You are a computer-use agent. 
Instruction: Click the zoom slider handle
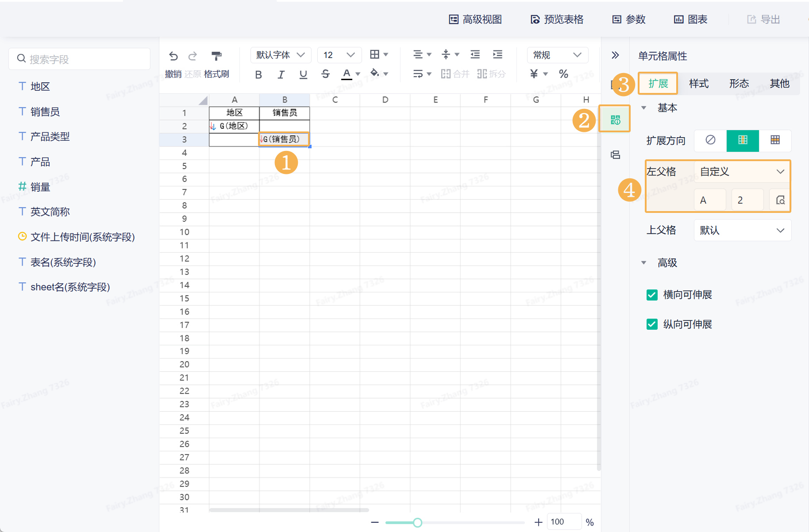(417, 523)
